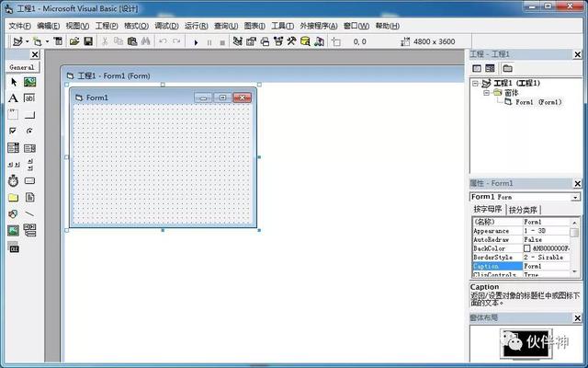Screen dimensions: 588x368
Task: Select the CommandButton control tool
Action: click(29, 115)
